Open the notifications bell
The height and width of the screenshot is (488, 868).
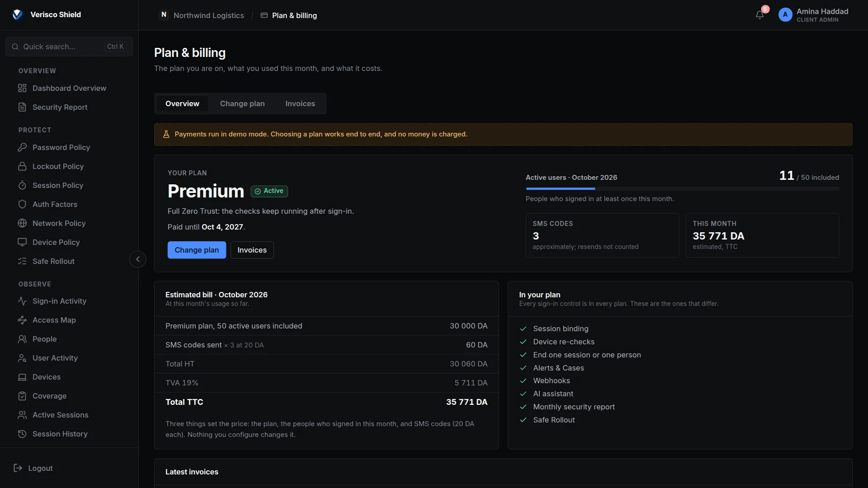pos(760,15)
